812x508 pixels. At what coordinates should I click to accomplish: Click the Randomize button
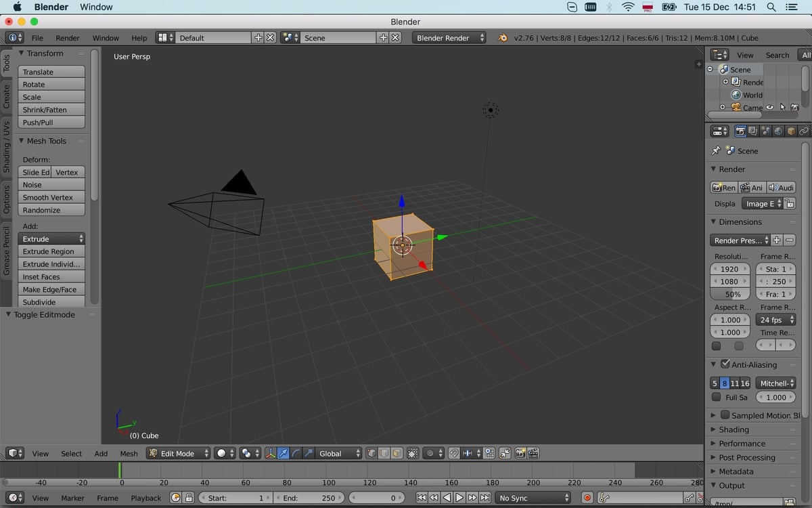[51, 210]
